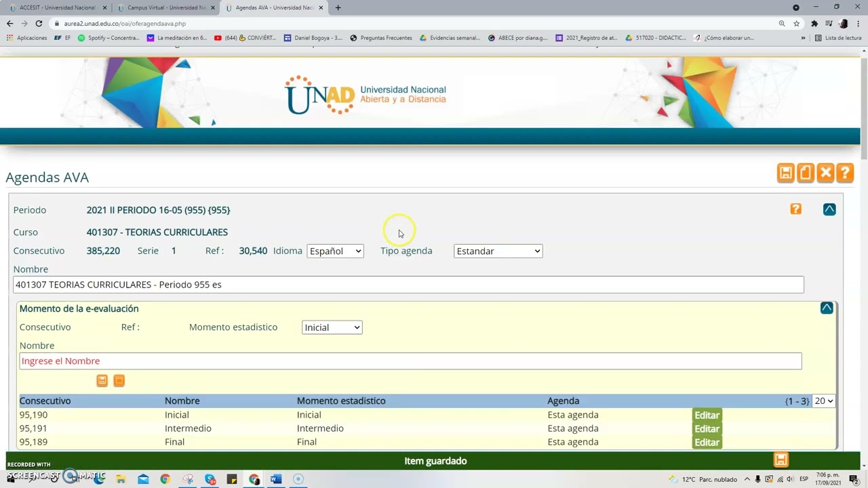This screenshot has width=868, height=488.
Task: Click the question mark help icon in the top toolbar
Action: [x=845, y=173]
